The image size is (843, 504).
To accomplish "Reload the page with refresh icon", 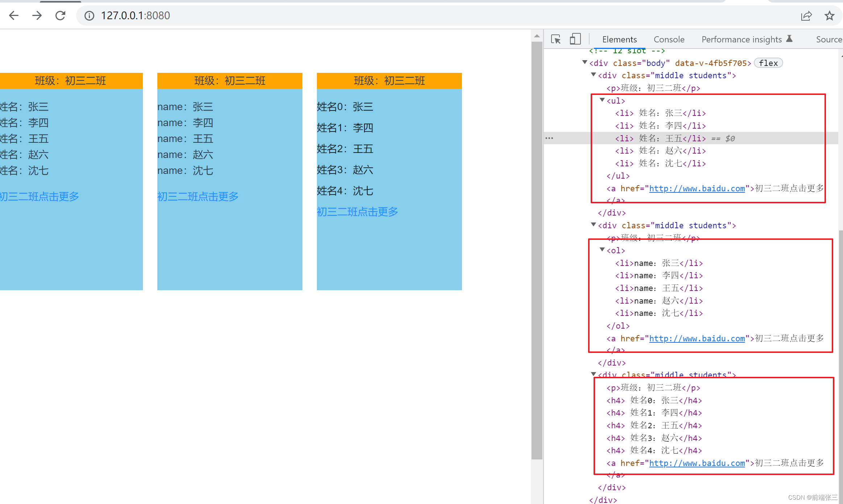I will (60, 16).
